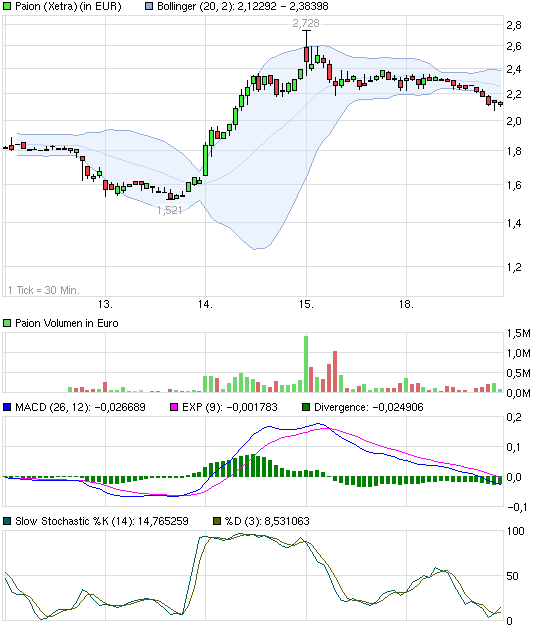The width and height of the screenshot is (545, 629).
Task: Click the low price label 1,521
Action: pyautogui.click(x=169, y=210)
